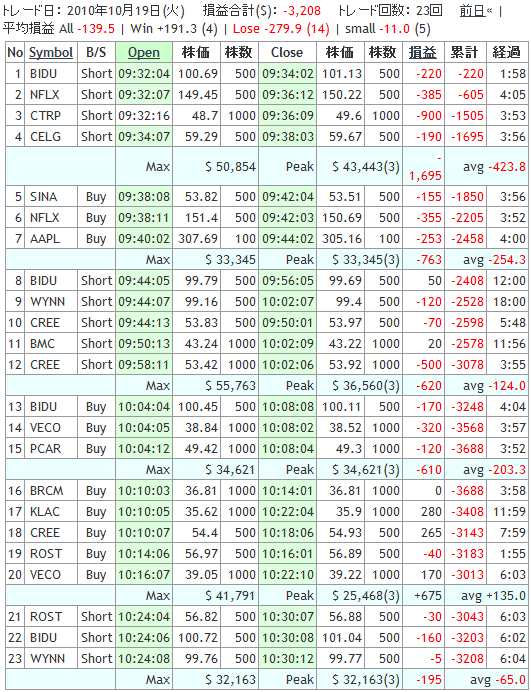The height and width of the screenshot is (692, 531).
Task: Click small -11.0 (5) statistic
Action: (x=388, y=29)
